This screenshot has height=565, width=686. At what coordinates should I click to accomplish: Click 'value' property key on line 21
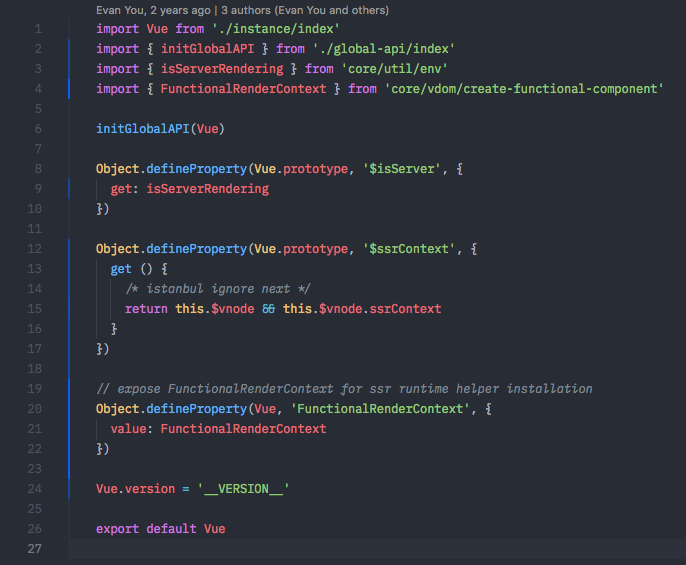pyautogui.click(x=128, y=429)
